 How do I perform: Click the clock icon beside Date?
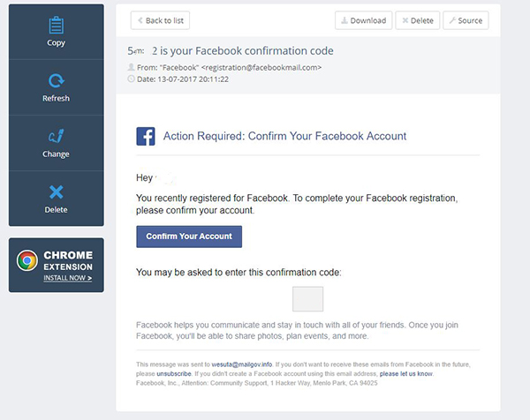click(131, 79)
